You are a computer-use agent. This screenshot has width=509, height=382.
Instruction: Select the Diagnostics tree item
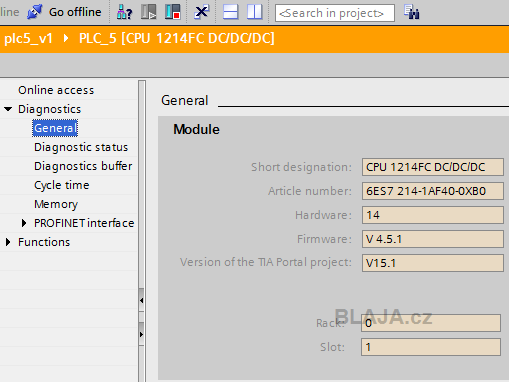[49, 109]
